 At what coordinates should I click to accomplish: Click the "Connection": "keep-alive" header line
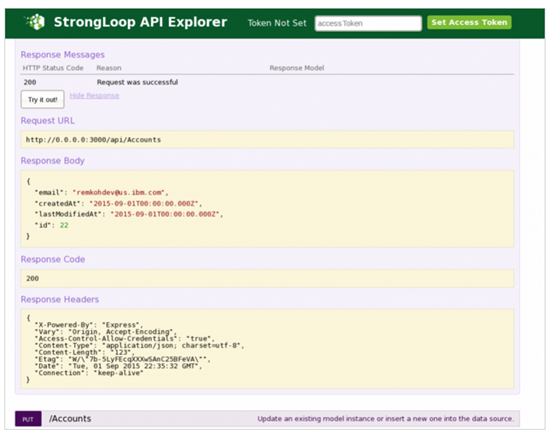[89, 373]
